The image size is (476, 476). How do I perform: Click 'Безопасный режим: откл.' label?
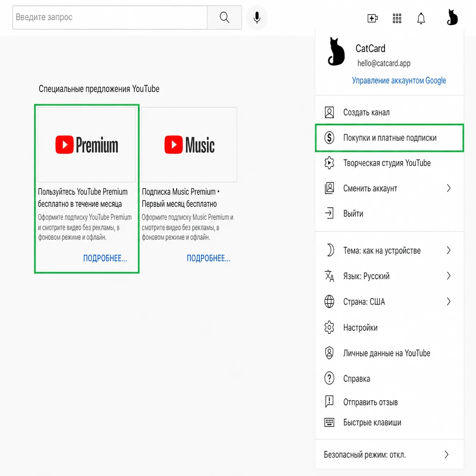point(364,455)
